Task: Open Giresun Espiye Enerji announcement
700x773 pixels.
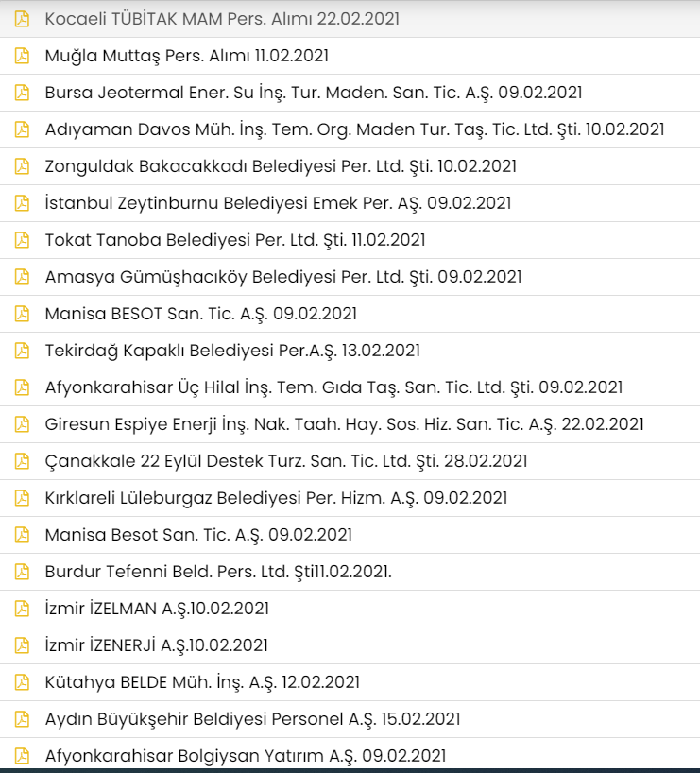Action: pos(344,424)
